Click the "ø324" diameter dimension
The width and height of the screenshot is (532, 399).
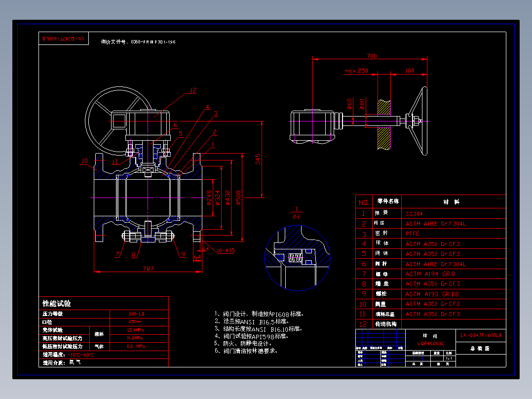(x=218, y=198)
